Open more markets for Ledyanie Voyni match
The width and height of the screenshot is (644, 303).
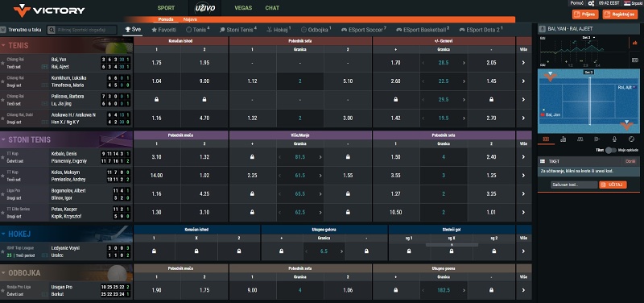click(523, 251)
